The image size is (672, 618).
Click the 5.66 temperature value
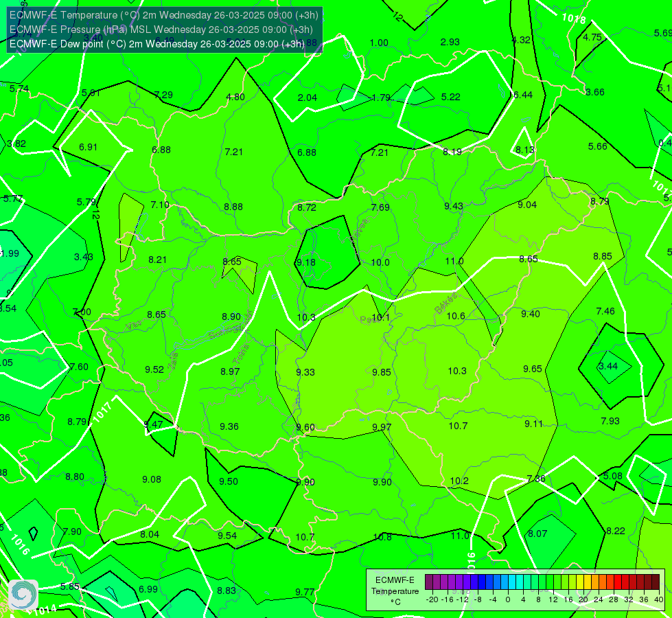point(597,147)
